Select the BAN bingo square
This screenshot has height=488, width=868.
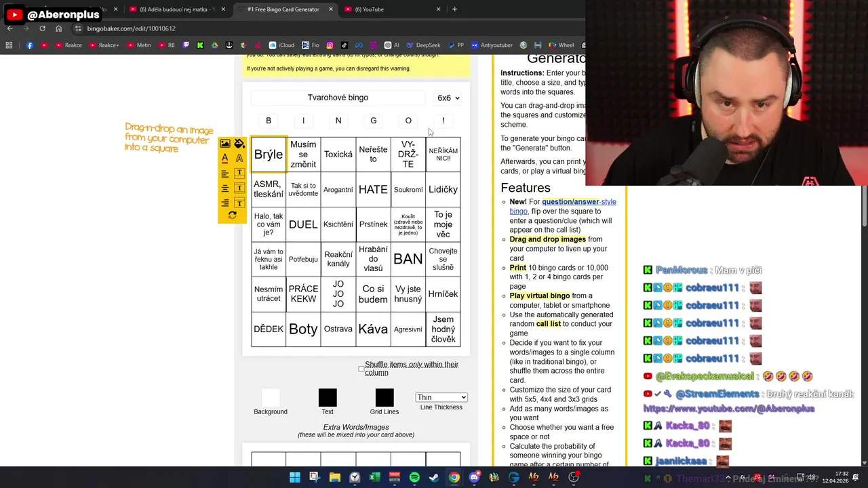click(x=408, y=259)
